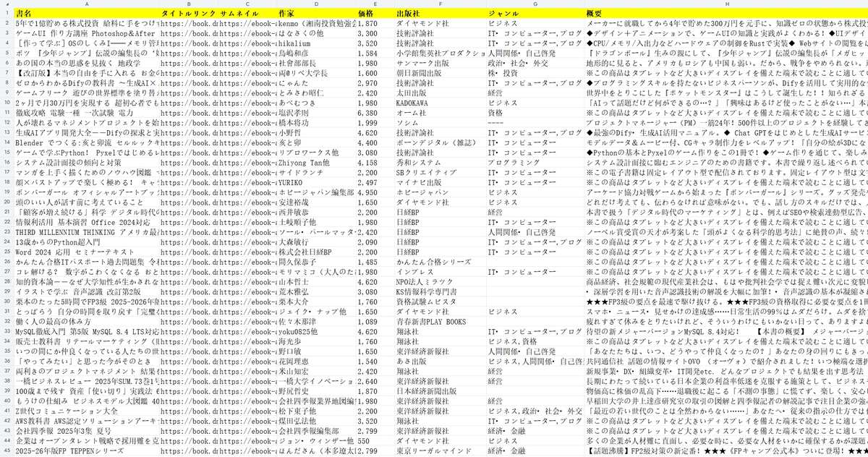Image resolution: width=868 pixels, height=457 pixels.
Task: Select price cell 4,158
Action: (x=376, y=163)
